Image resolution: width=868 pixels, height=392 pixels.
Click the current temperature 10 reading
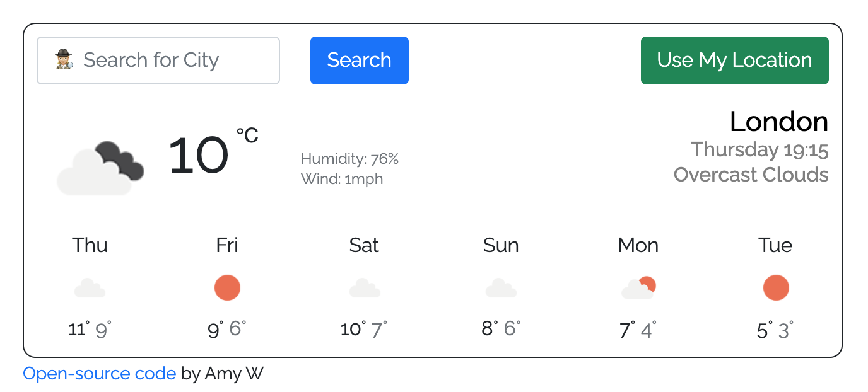coord(198,156)
